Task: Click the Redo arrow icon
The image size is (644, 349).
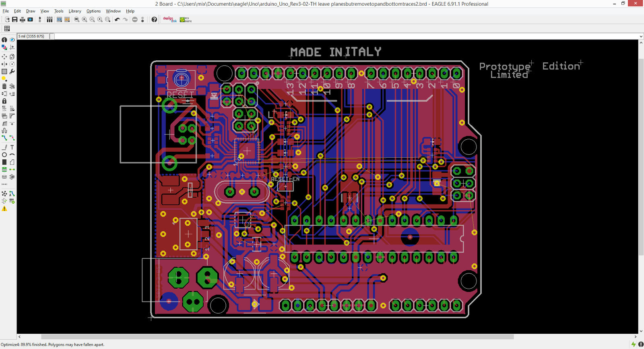Action: pos(125,19)
